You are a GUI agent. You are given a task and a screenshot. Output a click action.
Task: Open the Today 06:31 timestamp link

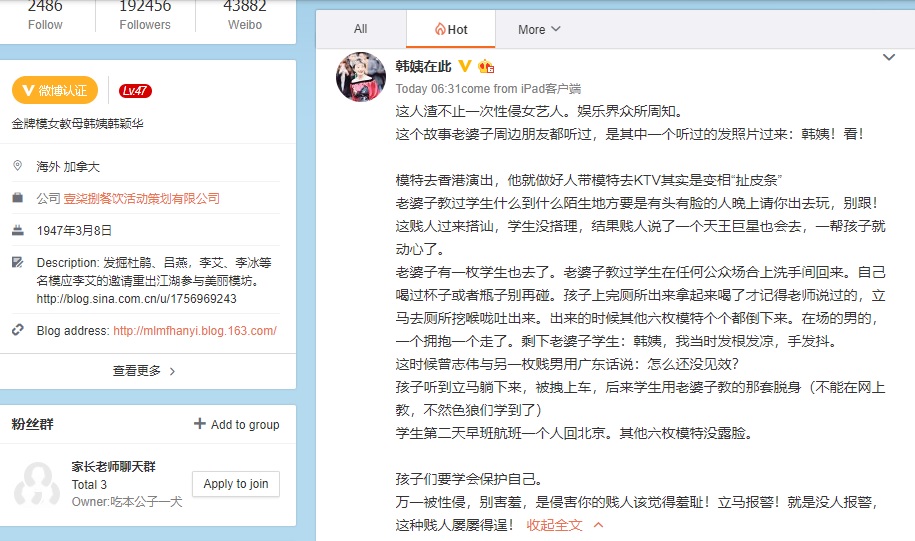tap(428, 89)
